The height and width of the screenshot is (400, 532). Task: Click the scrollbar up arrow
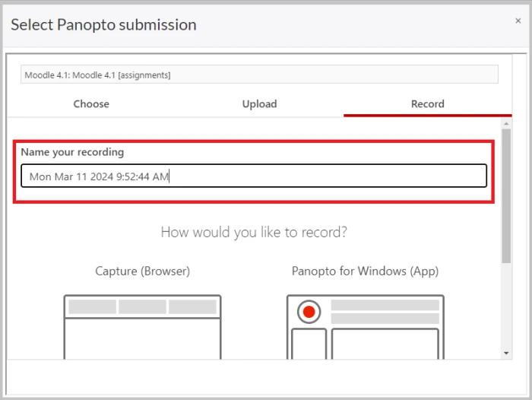tap(506, 124)
